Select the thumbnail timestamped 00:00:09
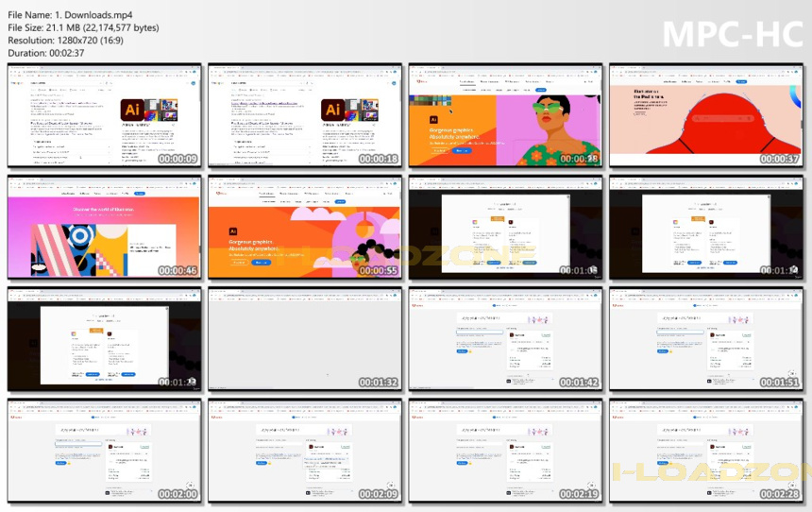Viewport: 812px width, 512px height. [104, 115]
